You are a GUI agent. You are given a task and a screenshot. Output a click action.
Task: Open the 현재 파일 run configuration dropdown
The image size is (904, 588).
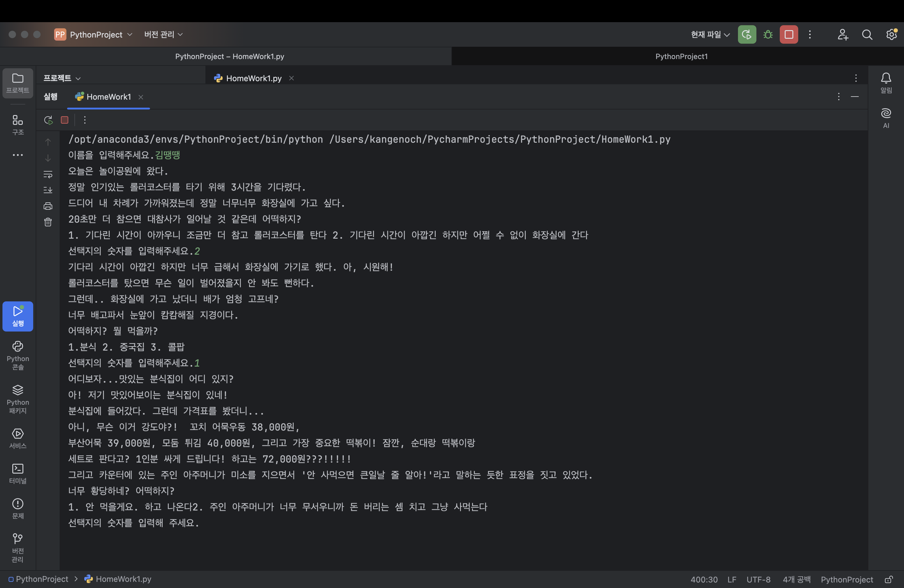click(710, 34)
